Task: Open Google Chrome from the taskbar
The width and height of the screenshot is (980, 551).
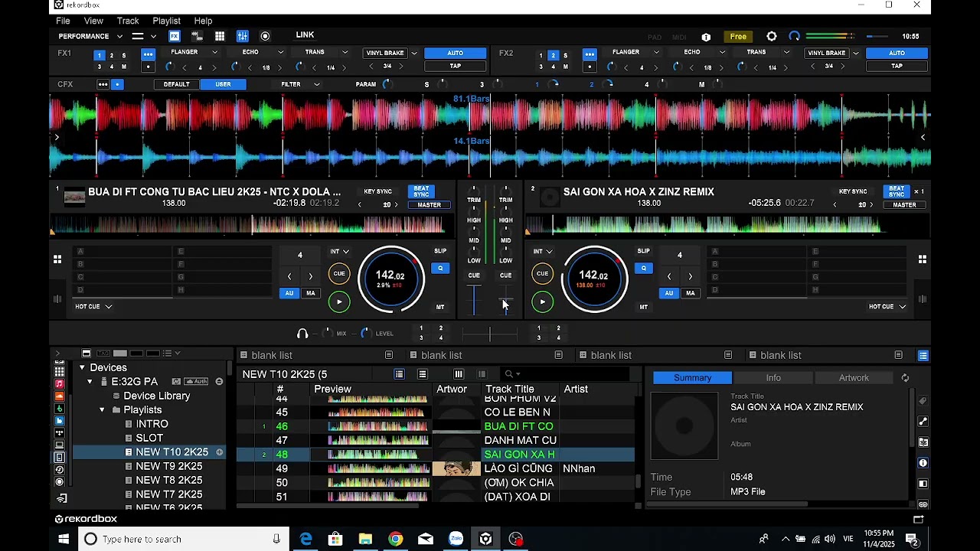Action: (395, 539)
